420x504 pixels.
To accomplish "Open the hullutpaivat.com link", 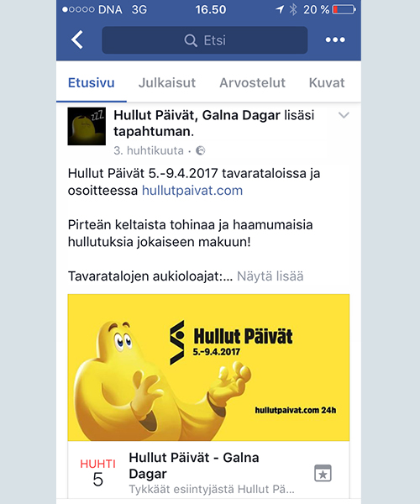I will pos(192,191).
